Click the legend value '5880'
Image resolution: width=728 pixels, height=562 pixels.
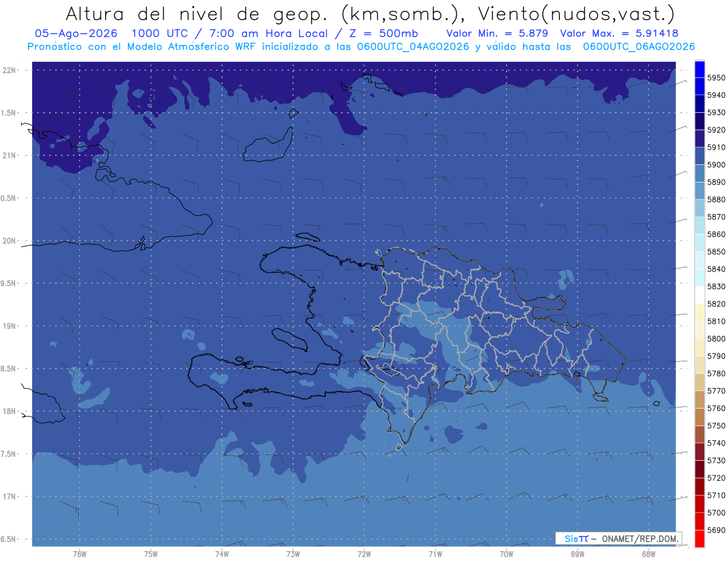coord(716,199)
